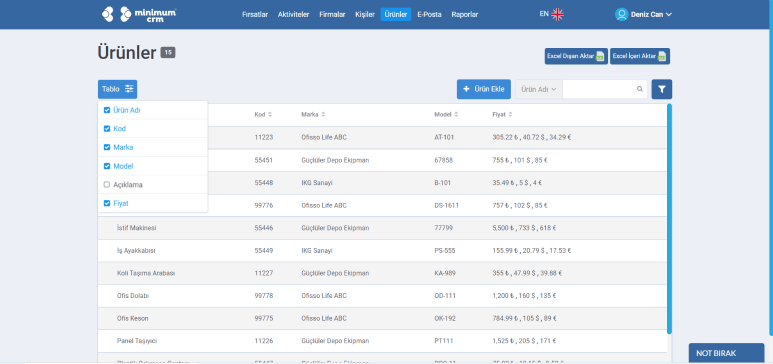
Task: Expand the Deniz Can user menu chevron
Action: [669, 15]
